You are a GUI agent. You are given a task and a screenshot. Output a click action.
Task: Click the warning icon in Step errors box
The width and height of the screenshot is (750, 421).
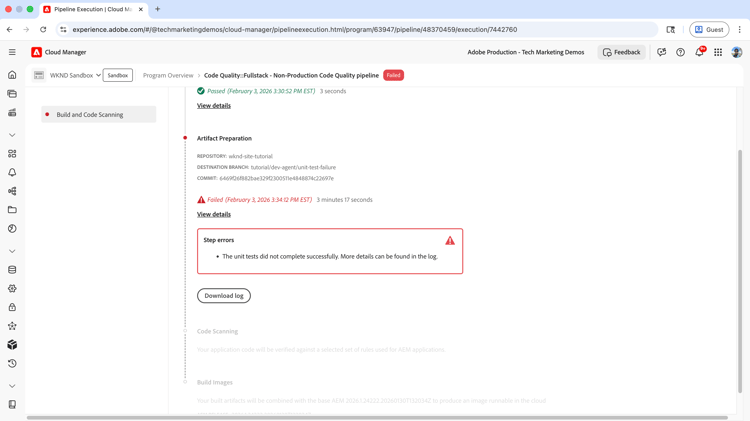(450, 241)
